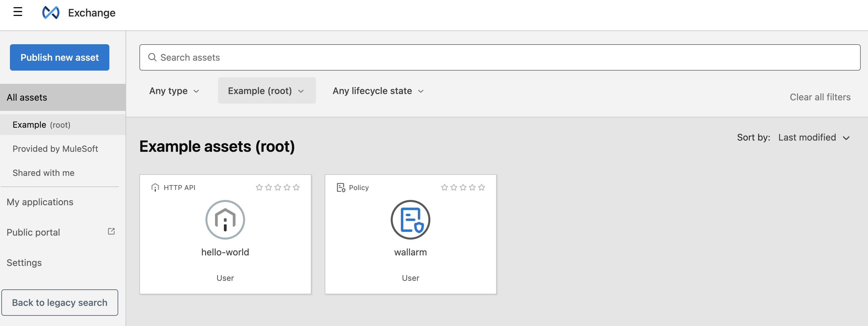Open the Any lifecycle state dropdown
Image resolution: width=868 pixels, height=326 pixels.
pyautogui.click(x=378, y=90)
